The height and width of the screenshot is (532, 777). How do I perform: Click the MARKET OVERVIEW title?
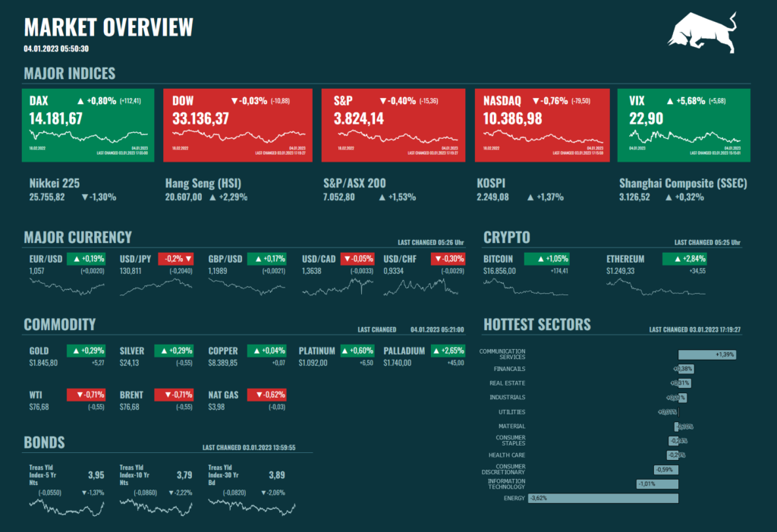[109, 27]
